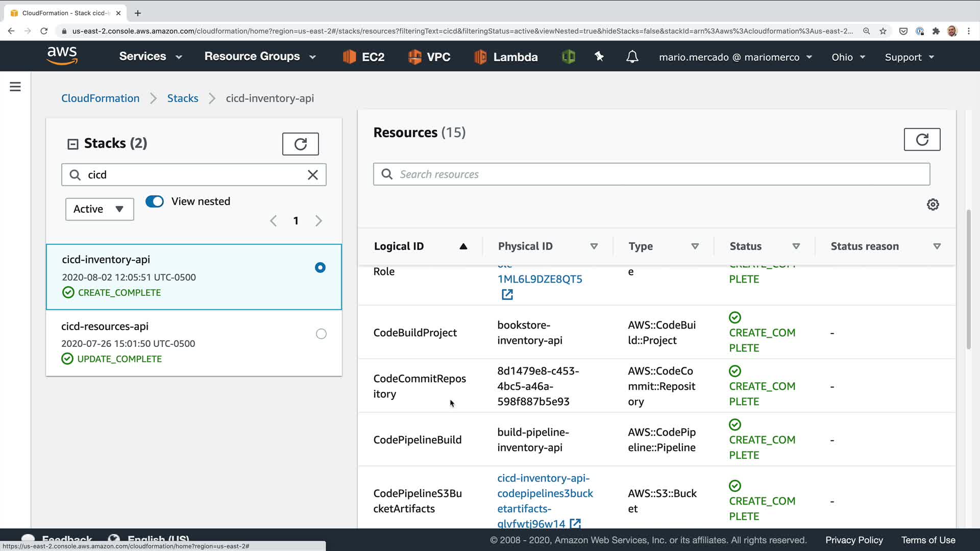The width and height of the screenshot is (980, 551).
Task: Click the EC2 service shortcut icon
Action: [350, 57]
